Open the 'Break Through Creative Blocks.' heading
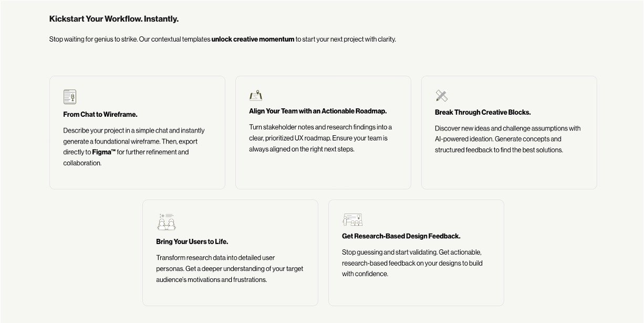The image size is (644, 323). [x=483, y=112]
